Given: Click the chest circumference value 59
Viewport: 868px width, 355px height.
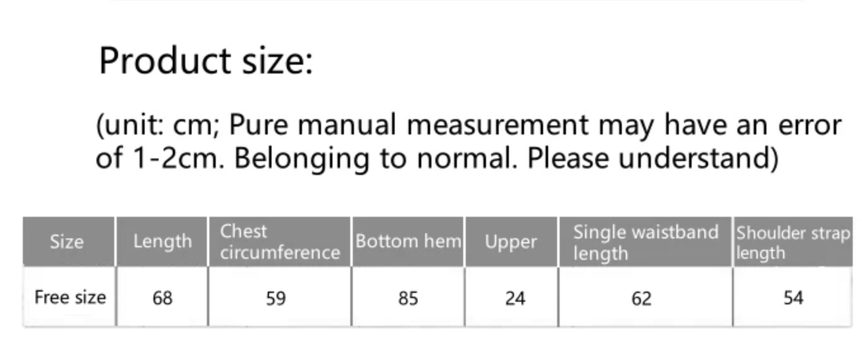Looking at the screenshot, I should [276, 298].
